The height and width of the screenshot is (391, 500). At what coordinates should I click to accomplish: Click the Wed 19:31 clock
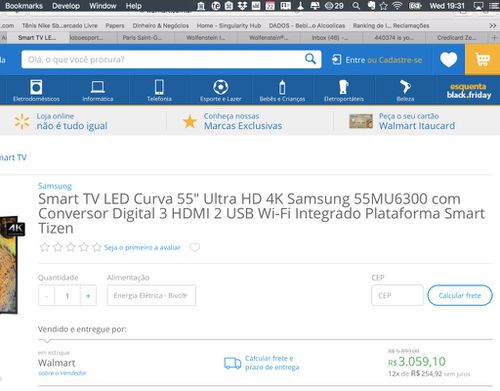click(447, 6)
